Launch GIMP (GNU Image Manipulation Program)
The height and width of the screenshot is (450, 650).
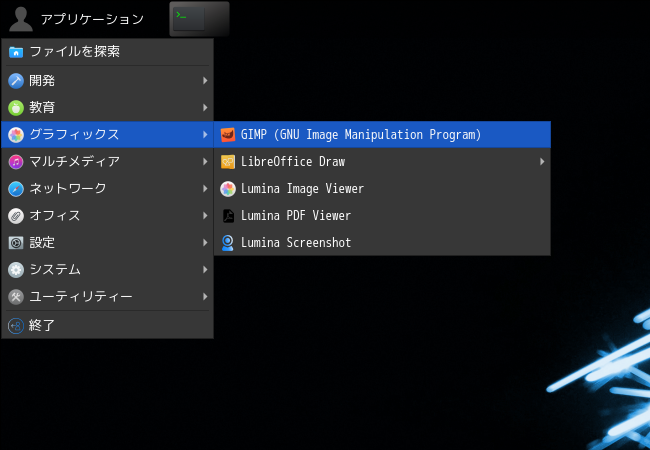[x=382, y=135]
